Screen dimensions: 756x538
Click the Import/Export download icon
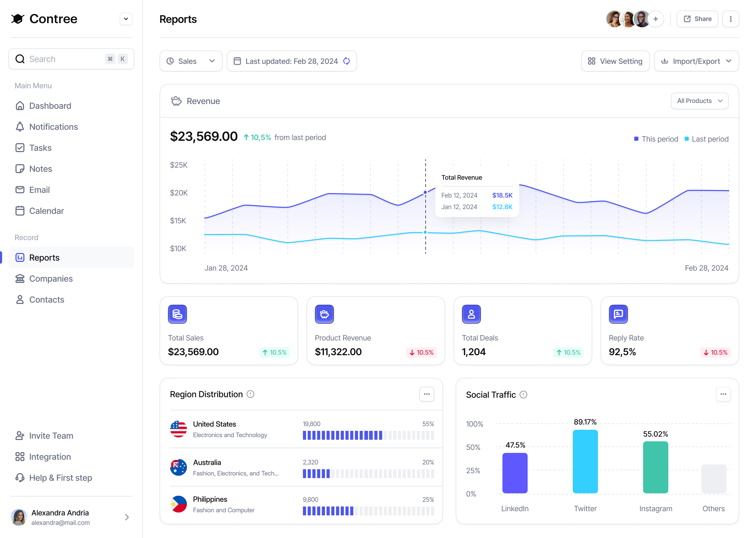coord(664,61)
